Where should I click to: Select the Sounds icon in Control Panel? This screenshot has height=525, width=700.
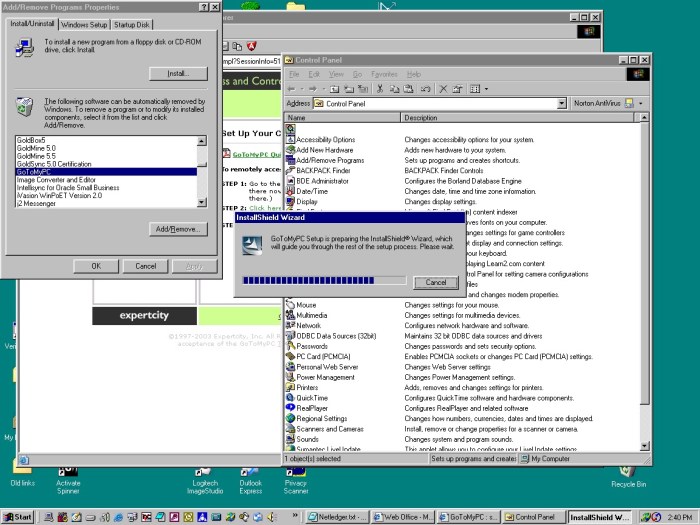tap(291, 439)
